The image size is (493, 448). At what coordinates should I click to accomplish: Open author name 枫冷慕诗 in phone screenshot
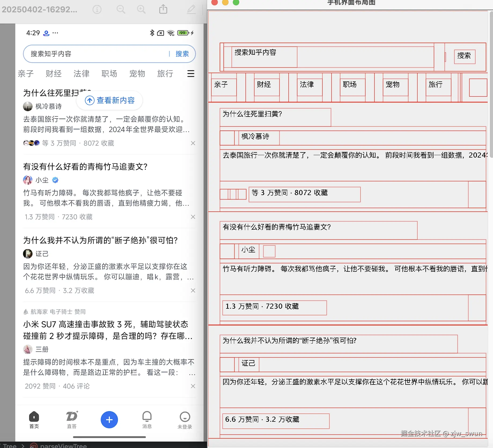click(x=49, y=106)
